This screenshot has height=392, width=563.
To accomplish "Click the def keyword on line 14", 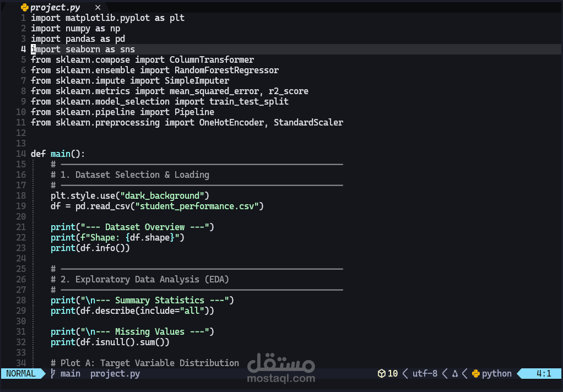I will pos(38,154).
